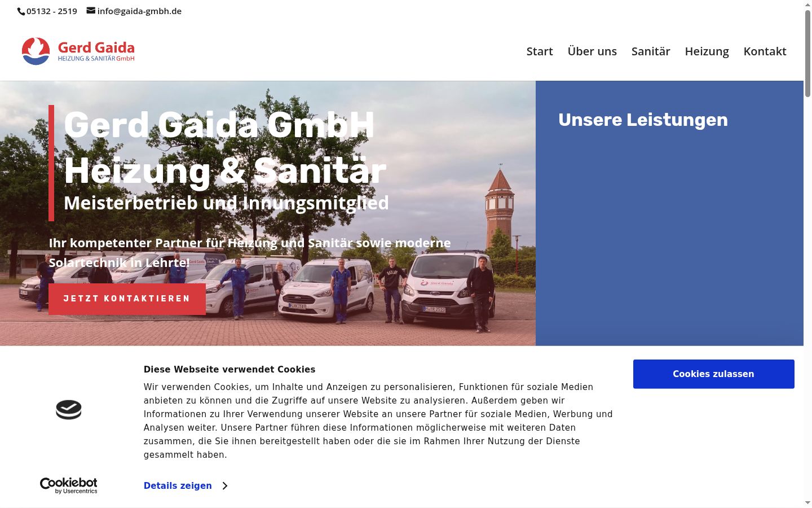The height and width of the screenshot is (508, 812).
Task: Accept cookies with Cookies zulassen
Action: pos(713,374)
